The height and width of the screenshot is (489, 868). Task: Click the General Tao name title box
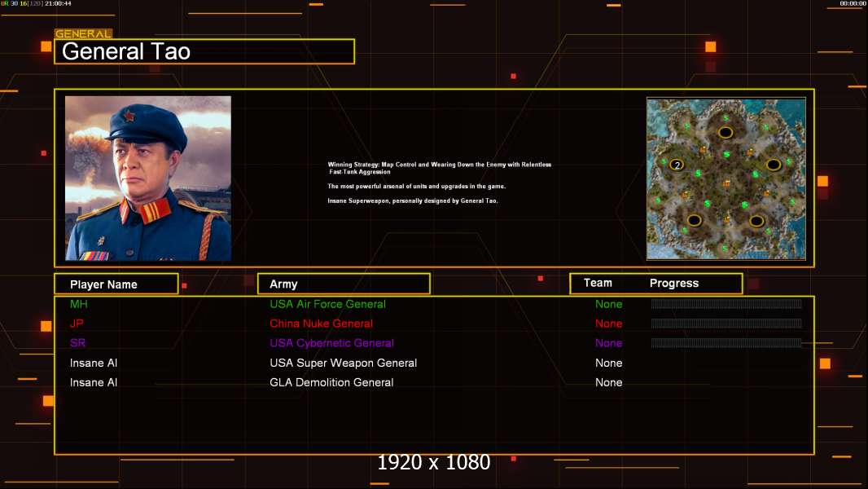204,51
